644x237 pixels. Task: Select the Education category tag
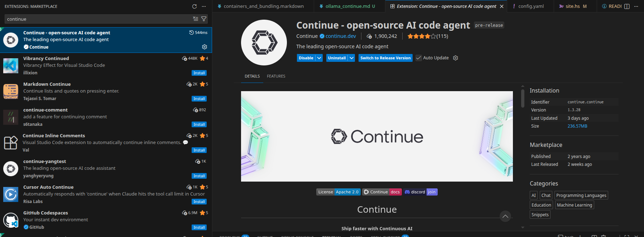[x=541, y=205]
